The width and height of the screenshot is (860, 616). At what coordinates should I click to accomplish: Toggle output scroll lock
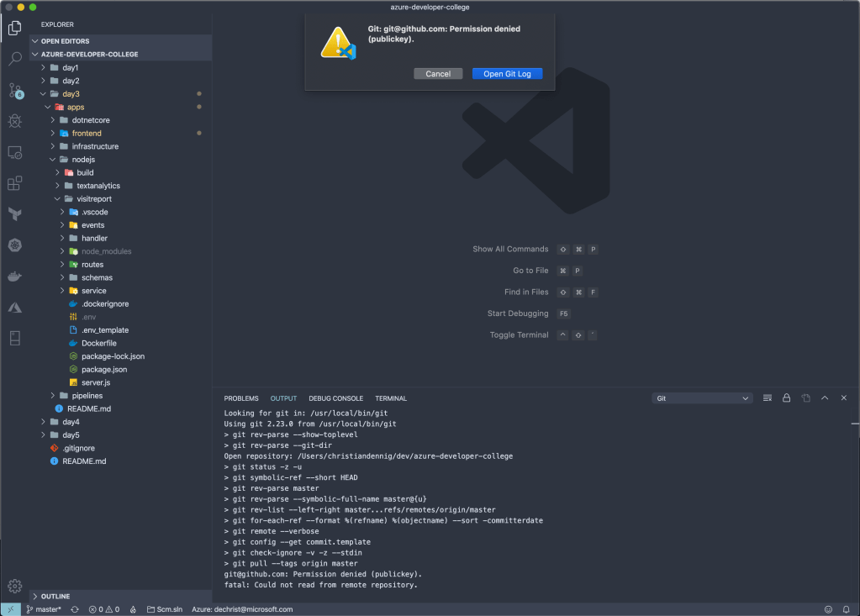(x=786, y=398)
